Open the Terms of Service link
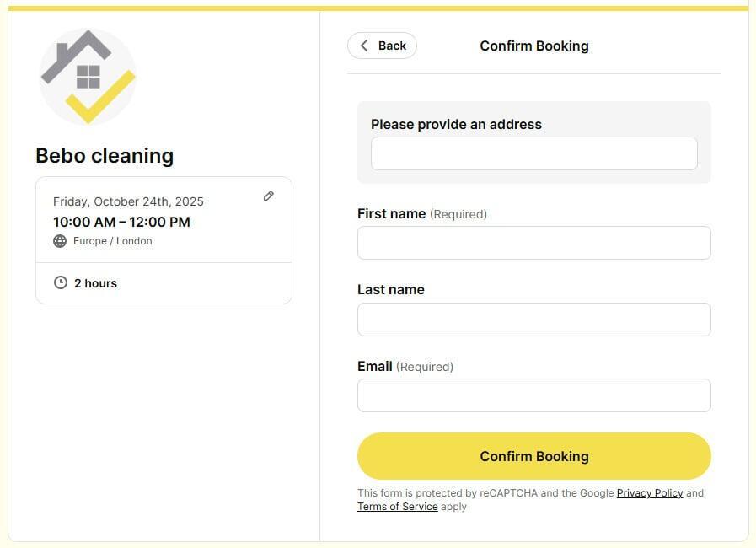Screen dimensions: 756x548 (397, 507)
